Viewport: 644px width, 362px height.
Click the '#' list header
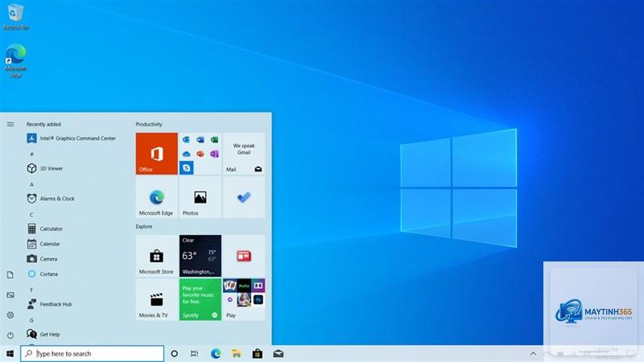31,154
